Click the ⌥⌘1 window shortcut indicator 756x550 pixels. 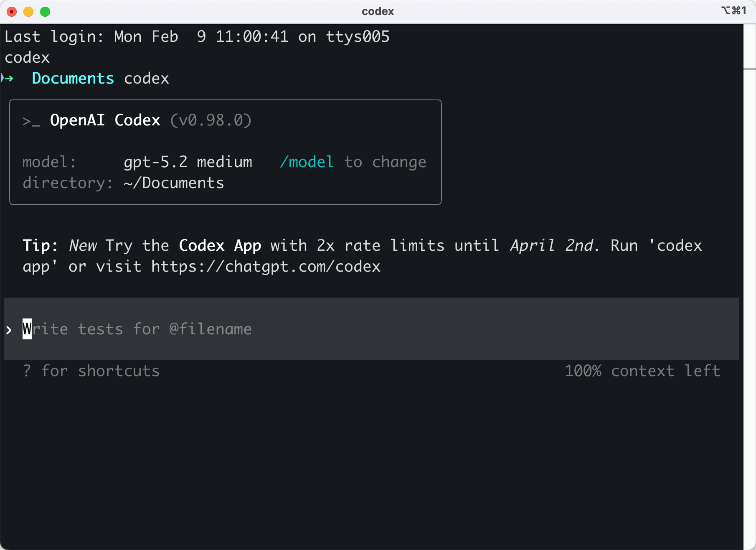tap(733, 11)
